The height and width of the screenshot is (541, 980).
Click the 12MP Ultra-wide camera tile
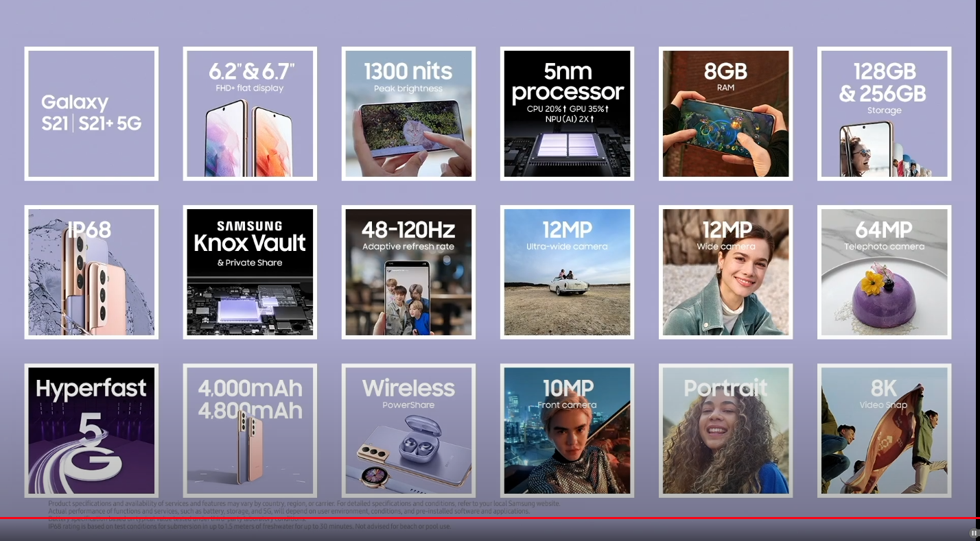[x=567, y=272]
